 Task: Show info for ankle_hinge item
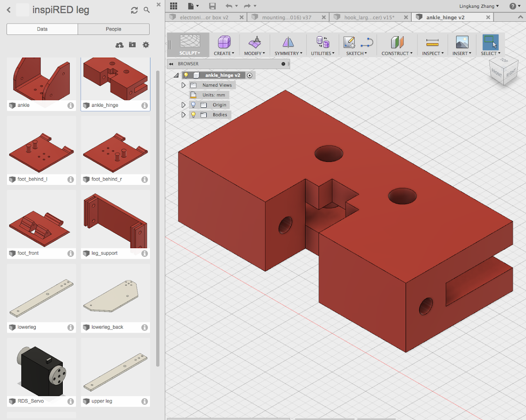click(144, 106)
